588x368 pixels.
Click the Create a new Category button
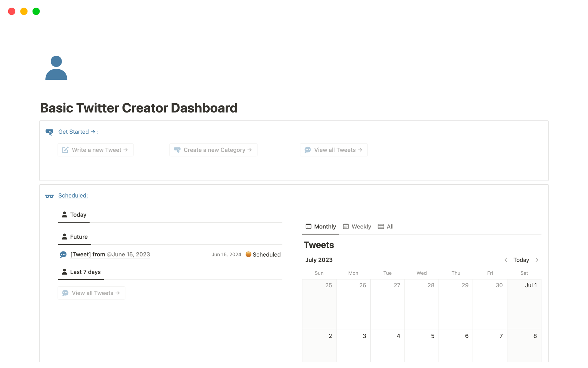pos(213,150)
